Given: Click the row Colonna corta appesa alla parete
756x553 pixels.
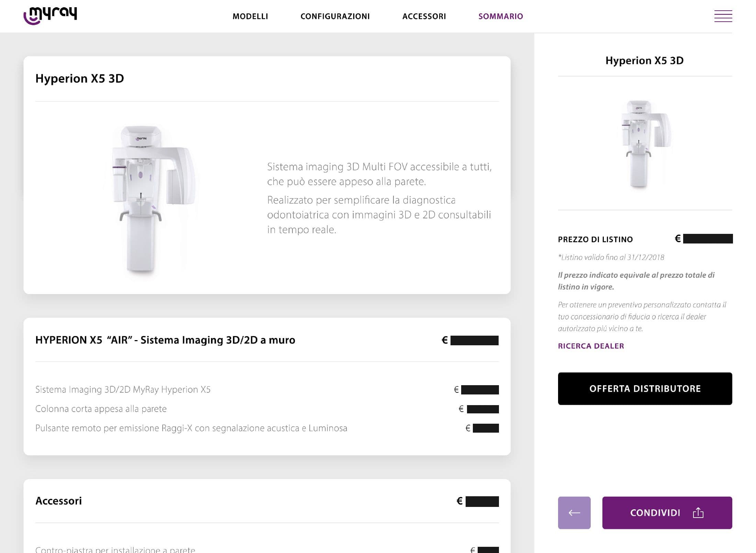Looking at the screenshot, I should pos(267,409).
